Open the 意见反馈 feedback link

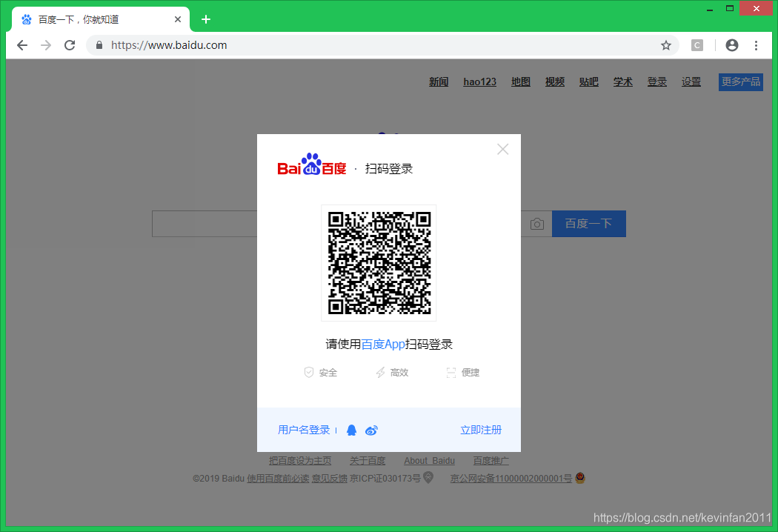330,479
